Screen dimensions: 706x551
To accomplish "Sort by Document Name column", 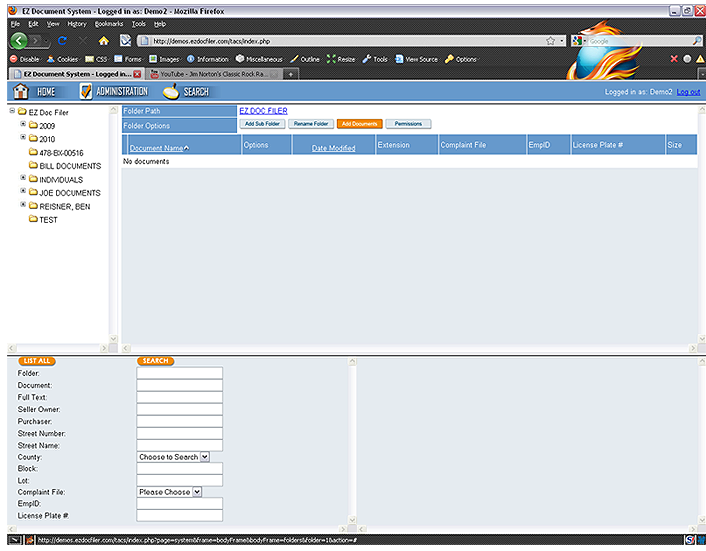I will (159, 148).
